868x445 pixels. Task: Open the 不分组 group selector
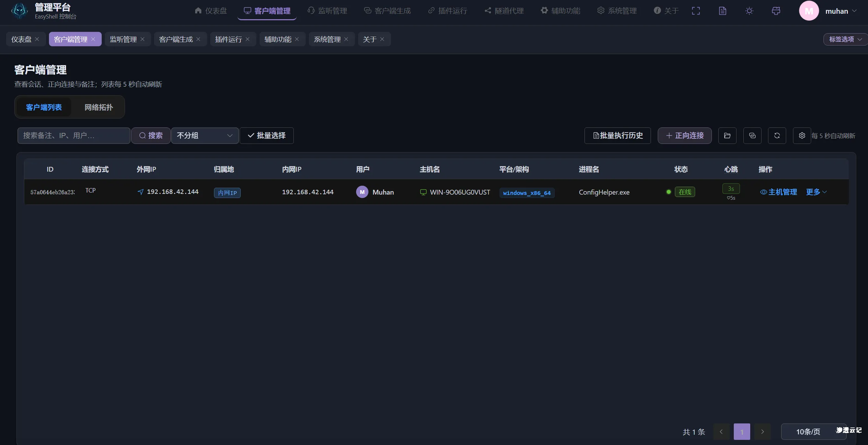click(205, 136)
